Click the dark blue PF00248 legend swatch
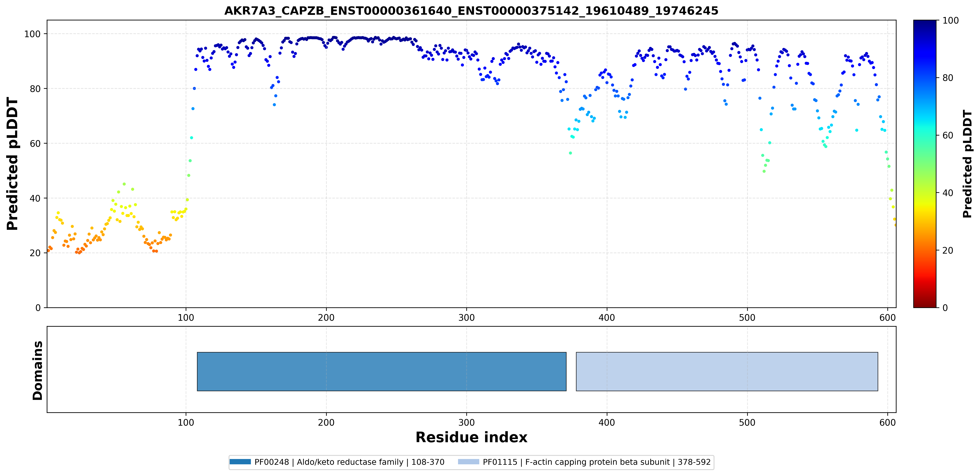Screen dimensions: 980x476 pos(240,462)
